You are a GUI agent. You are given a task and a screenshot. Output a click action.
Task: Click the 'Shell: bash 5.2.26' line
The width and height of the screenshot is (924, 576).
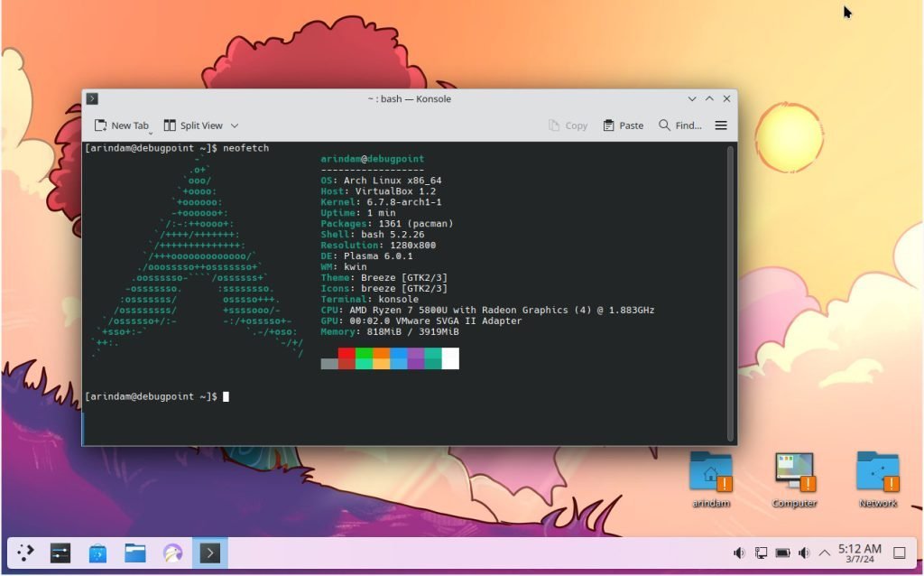click(x=373, y=235)
